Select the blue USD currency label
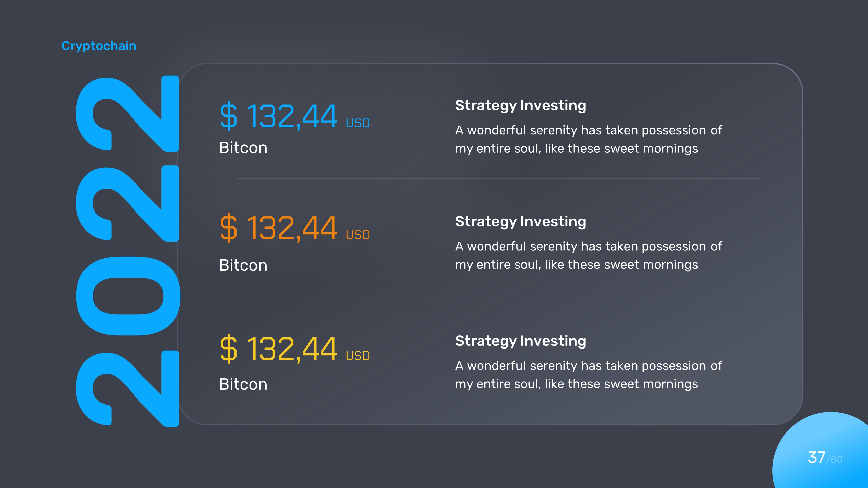The width and height of the screenshot is (868, 488). [x=358, y=123]
